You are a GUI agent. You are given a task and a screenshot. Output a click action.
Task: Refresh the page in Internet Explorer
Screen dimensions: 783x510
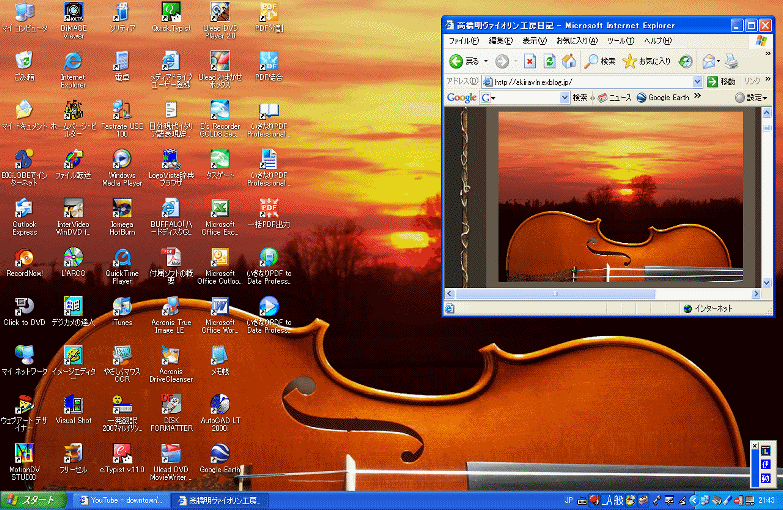(x=549, y=61)
